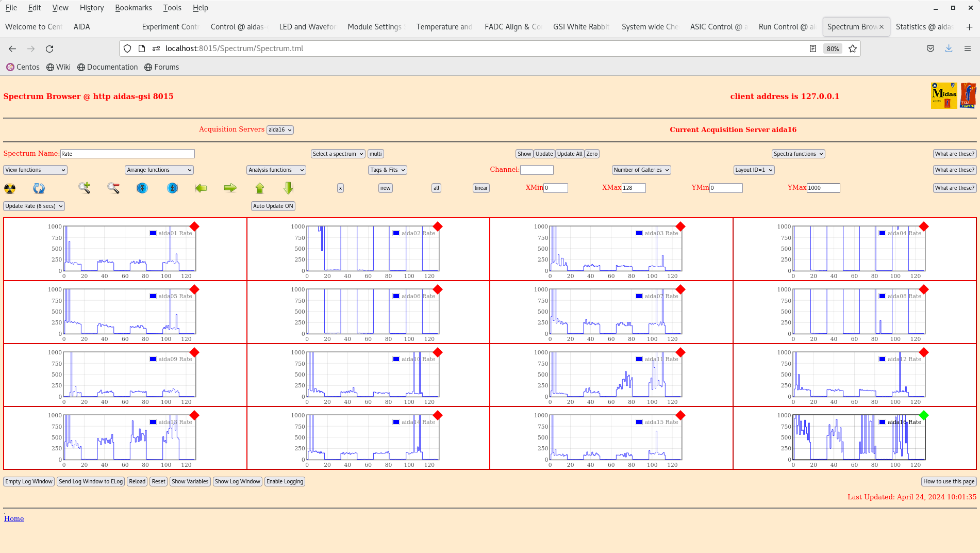
Task: Select the zoom in magnifier icon
Action: pyautogui.click(x=84, y=188)
